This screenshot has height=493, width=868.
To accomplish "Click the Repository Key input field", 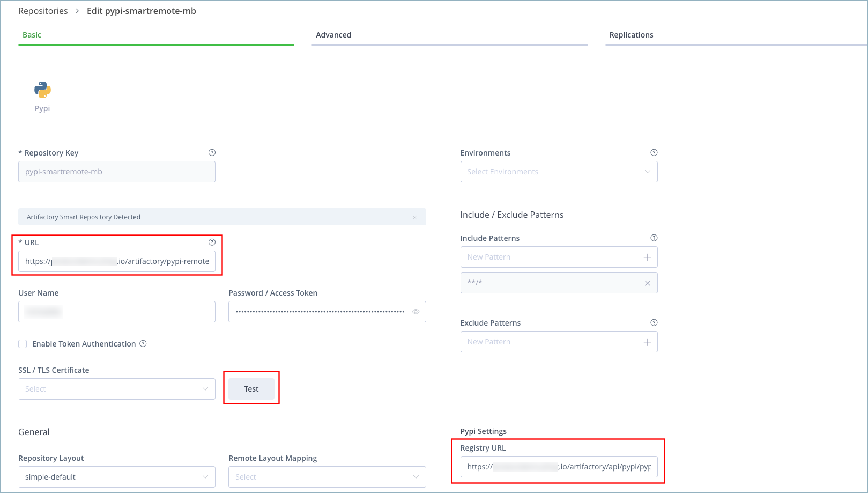I will [117, 172].
